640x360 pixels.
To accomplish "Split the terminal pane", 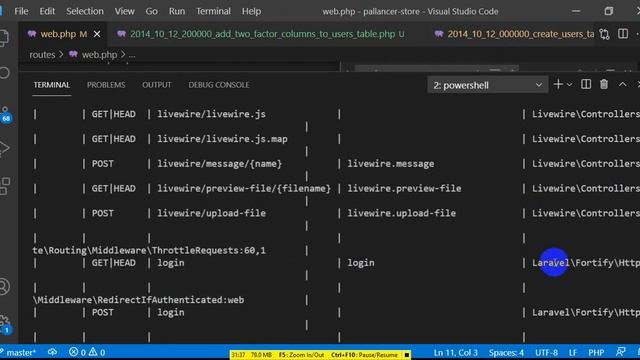I will pyautogui.click(x=586, y=84).
